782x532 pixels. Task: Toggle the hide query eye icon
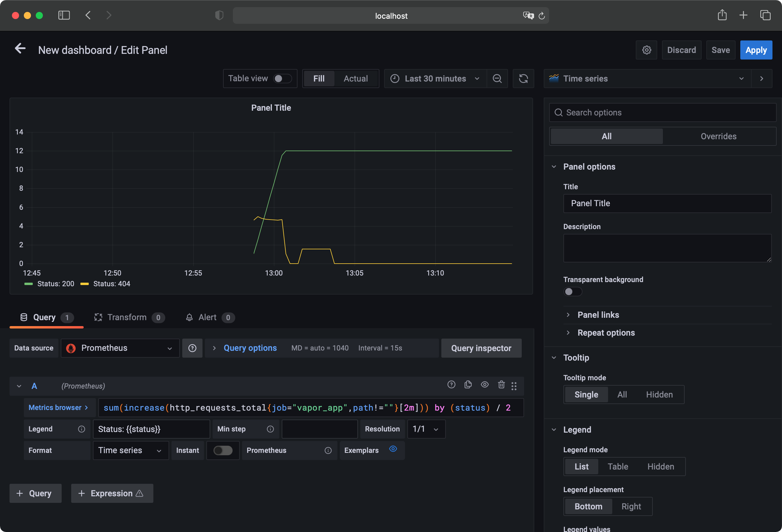[x=485, y=385]
